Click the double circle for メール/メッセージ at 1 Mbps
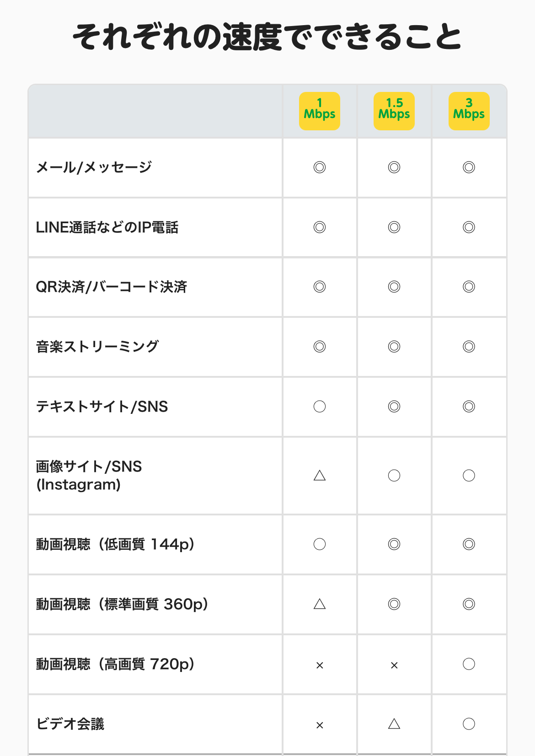The image size is (535, 756). pos(320,167)
